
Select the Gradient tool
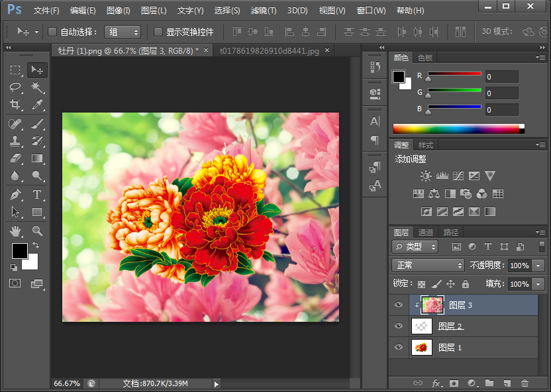click(37, 158)
